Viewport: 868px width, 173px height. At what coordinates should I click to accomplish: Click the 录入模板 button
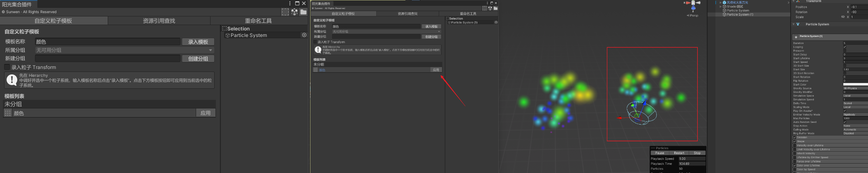[x=198, y=42]
